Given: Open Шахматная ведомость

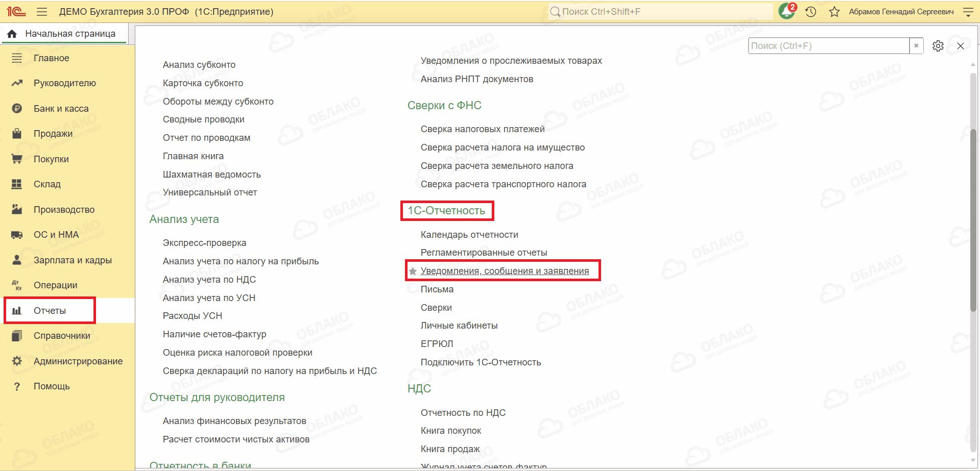Looking at the screenshot, I should [x=211, y=175].
